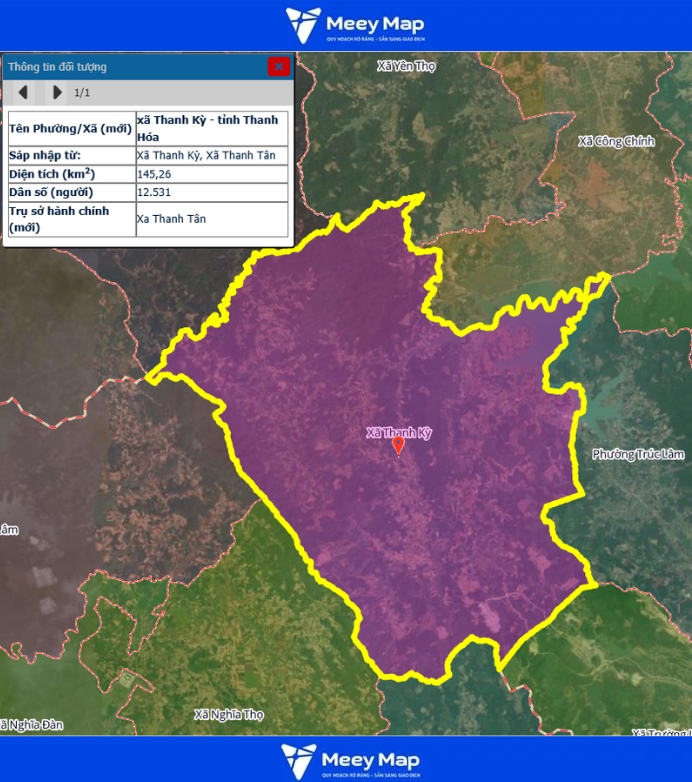Select the Xã Yên Thọ map label
The width and height of the screenshot is (692, 782).
pyautogui.click(x=407, y=66)
